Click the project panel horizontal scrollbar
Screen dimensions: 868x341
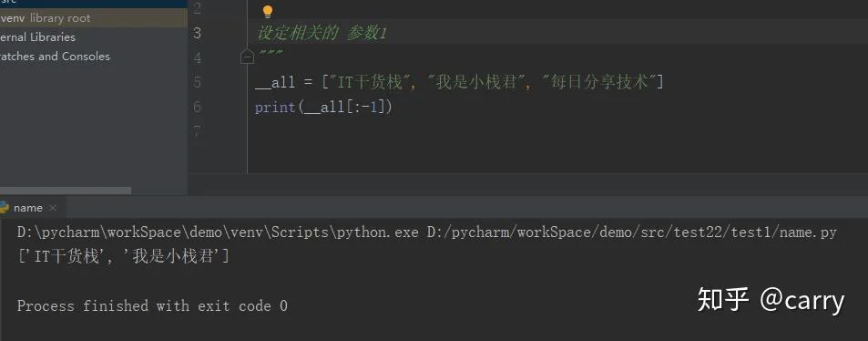(66, 191)
